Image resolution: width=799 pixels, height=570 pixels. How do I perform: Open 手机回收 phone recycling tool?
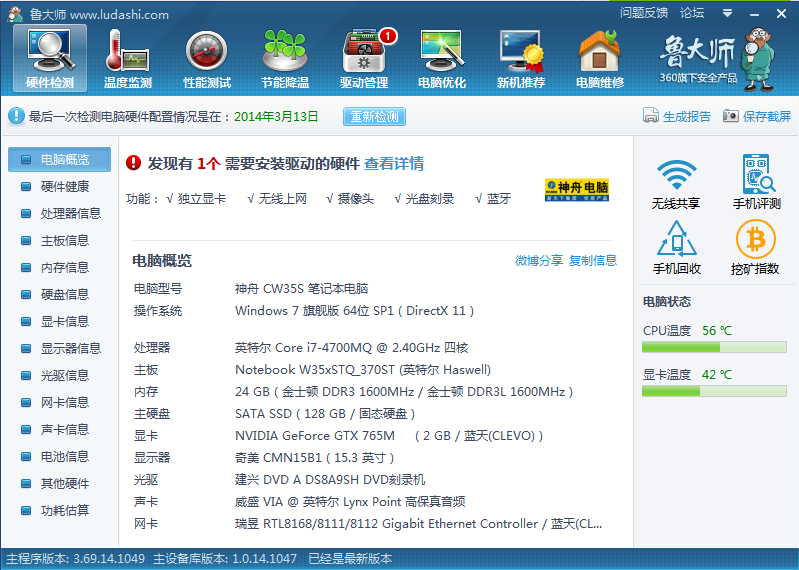click(677, 248)
